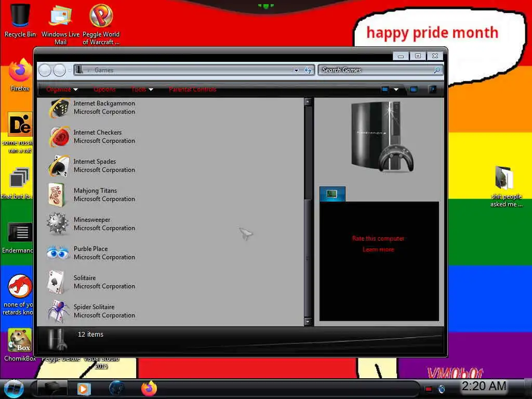Click the system tray volume icon
Image resolution: width=532 pixels, height=399 pixels.
pos(442,389)
